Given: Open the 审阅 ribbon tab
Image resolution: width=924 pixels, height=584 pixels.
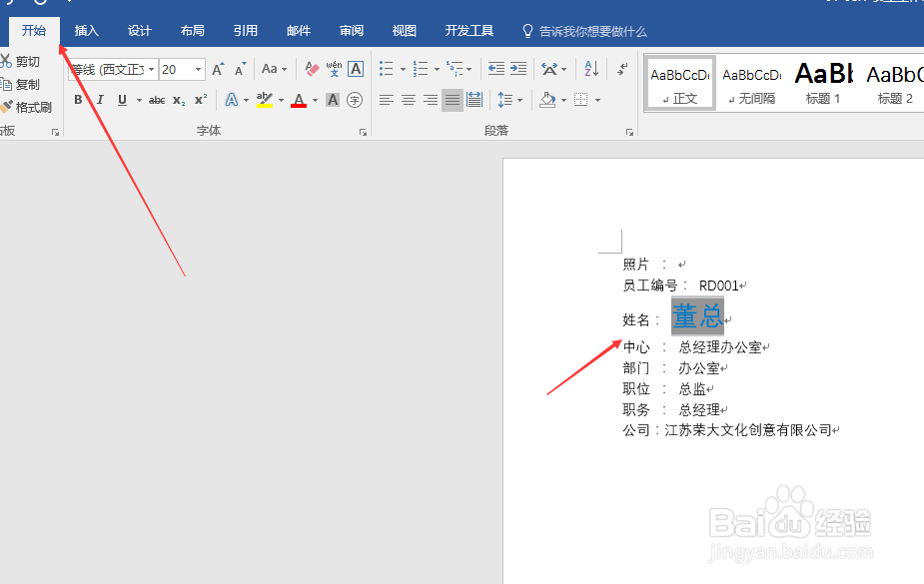Looking at the screenshot, I should 351,30.
